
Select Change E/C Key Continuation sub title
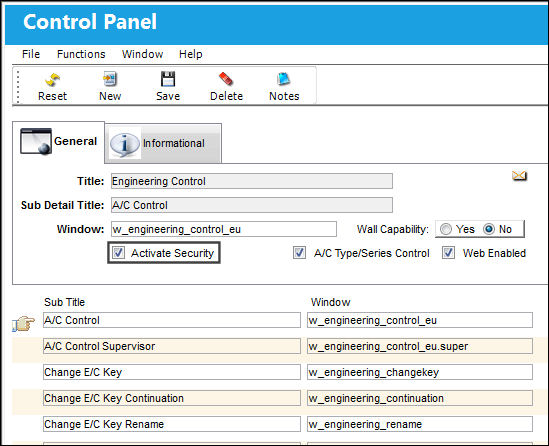click(172, 398)
